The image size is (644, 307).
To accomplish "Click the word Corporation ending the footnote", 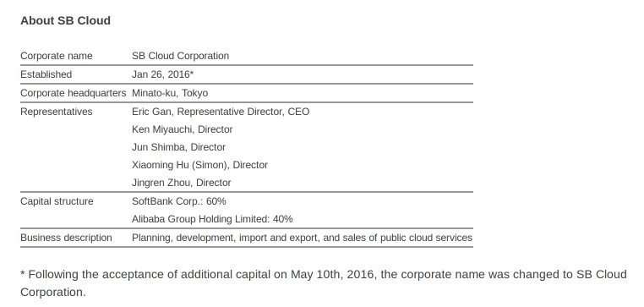I will [x=53, y=293].
